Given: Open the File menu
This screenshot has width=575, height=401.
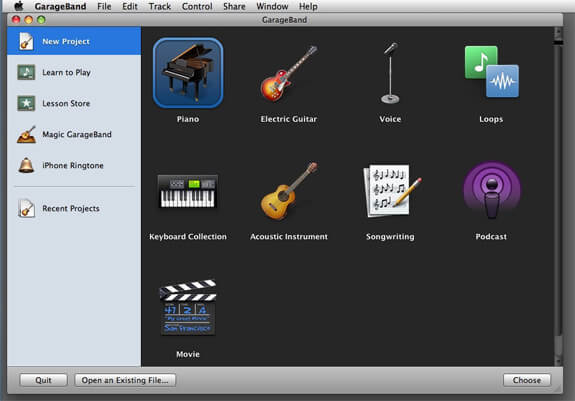Looking at the screenshot, I should click(104, 6).
